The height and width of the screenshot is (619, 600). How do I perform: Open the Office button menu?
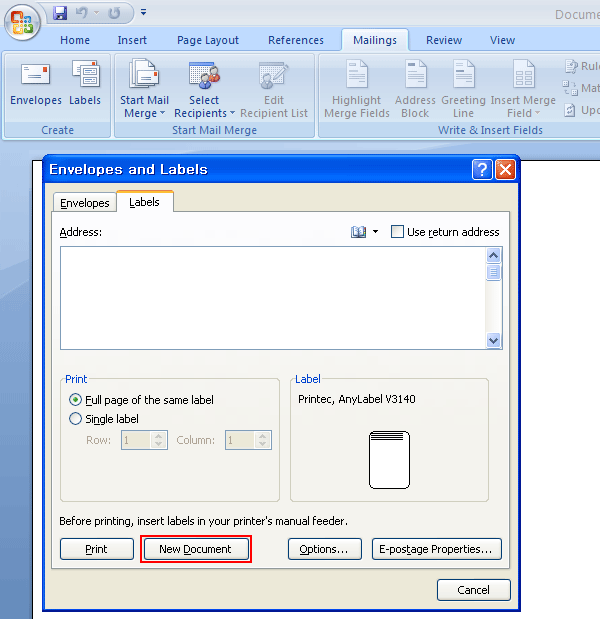(22, 22)
